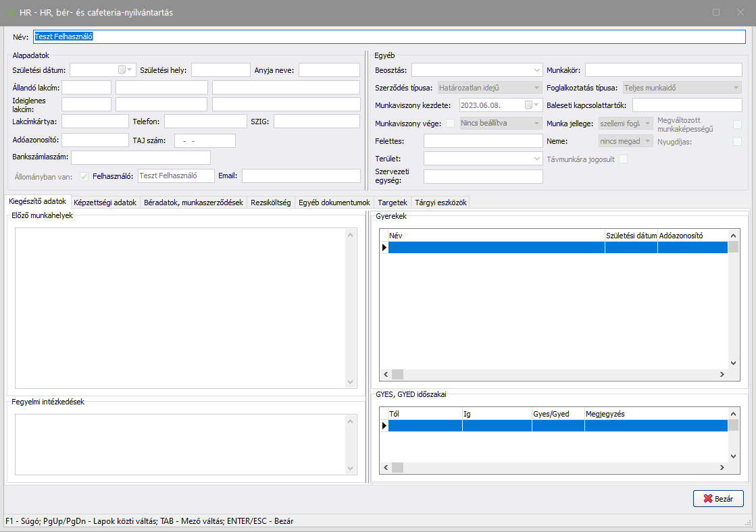The width and height of the screenshot is (756, 532).
Task: Enable the Távmunkára jogosult checkbox
Action: (624, 159)
